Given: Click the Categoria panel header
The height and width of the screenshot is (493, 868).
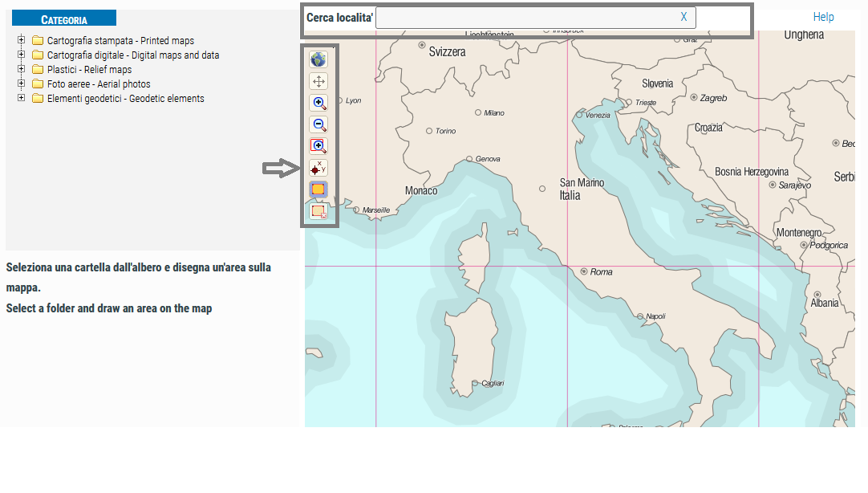Looking at the screenshot, I should [65, 19].
